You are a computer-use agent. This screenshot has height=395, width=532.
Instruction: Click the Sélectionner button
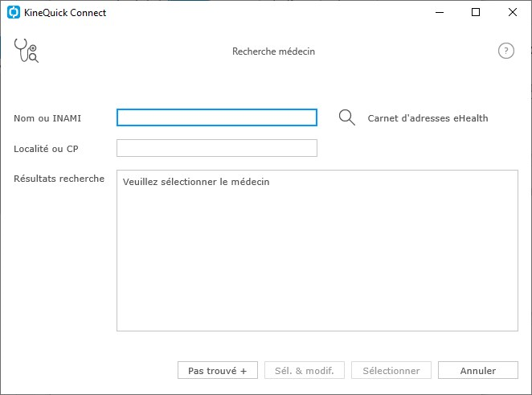pyautogui.click(x=391, y=370)
